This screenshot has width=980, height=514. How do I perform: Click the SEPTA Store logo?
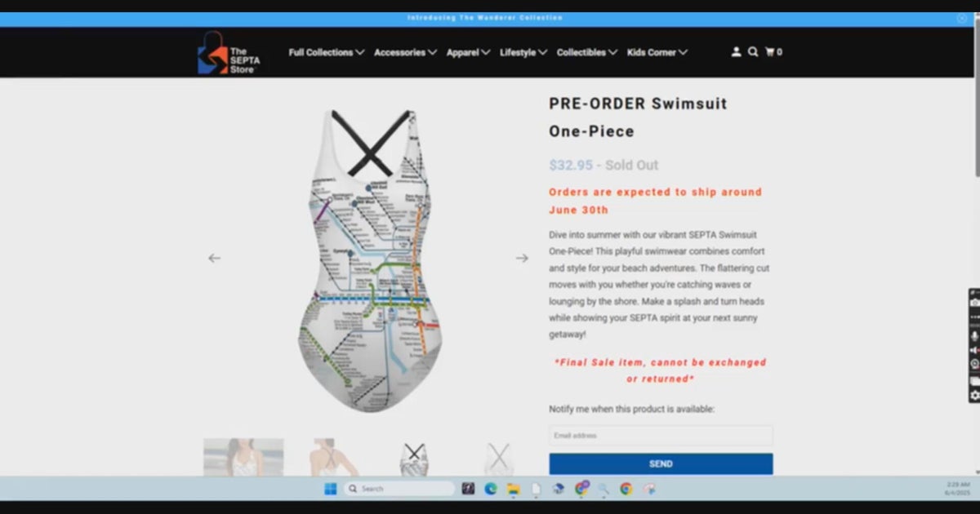[x=231, y=52]
